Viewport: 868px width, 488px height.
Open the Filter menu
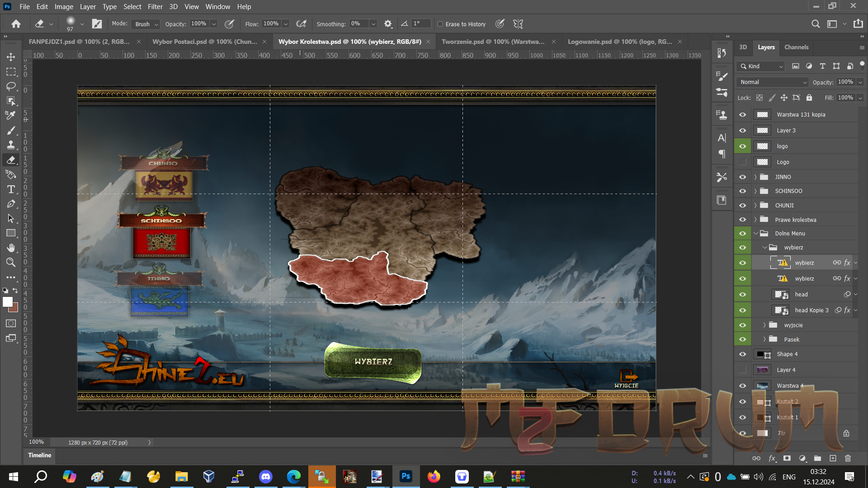(x=155, y=7)
